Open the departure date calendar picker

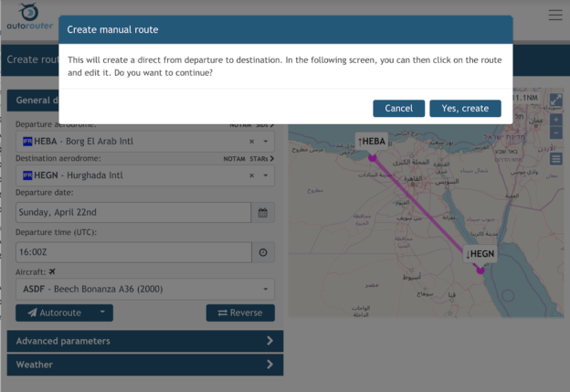pos(263,213)
